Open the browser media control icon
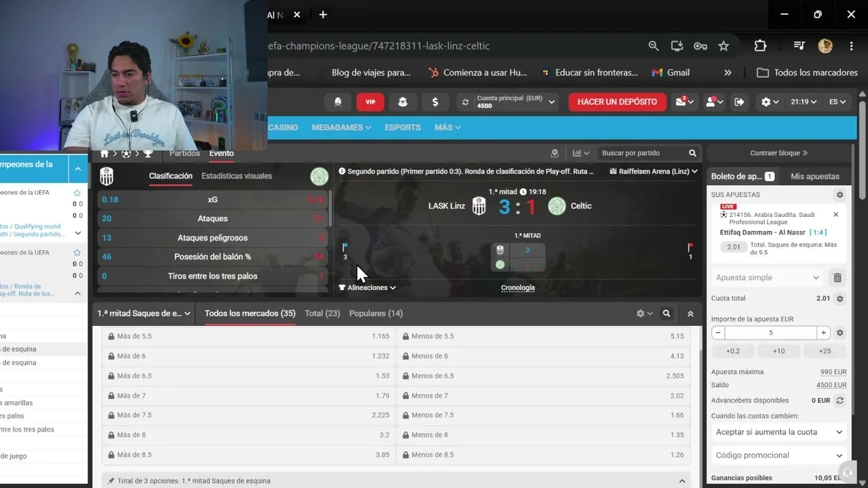This screenshot has height=488, width=868. [800, 46]
